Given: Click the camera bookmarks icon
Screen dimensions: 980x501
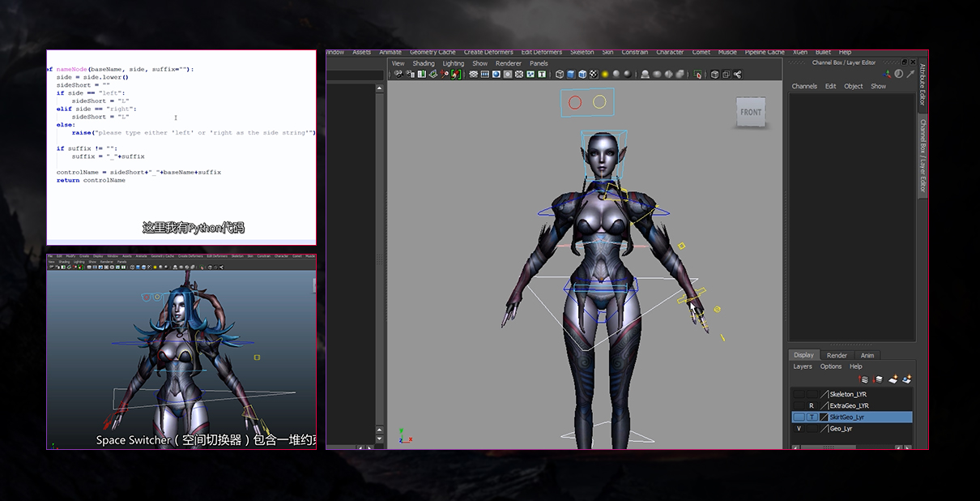Looking at the screenshot, I should coord(421,75).
